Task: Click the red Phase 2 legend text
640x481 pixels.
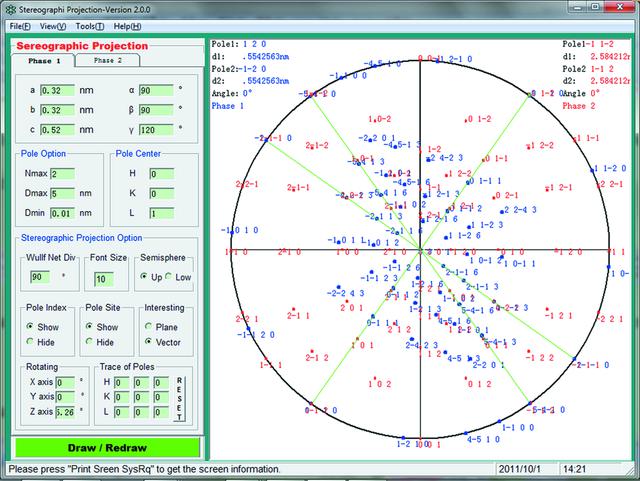Action: point(579,106)
